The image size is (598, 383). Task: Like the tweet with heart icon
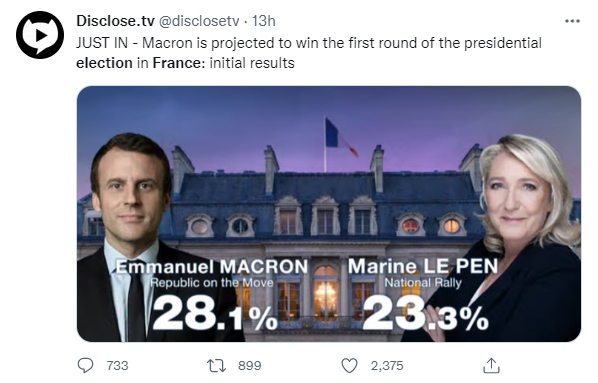click(x=349, y=365)
